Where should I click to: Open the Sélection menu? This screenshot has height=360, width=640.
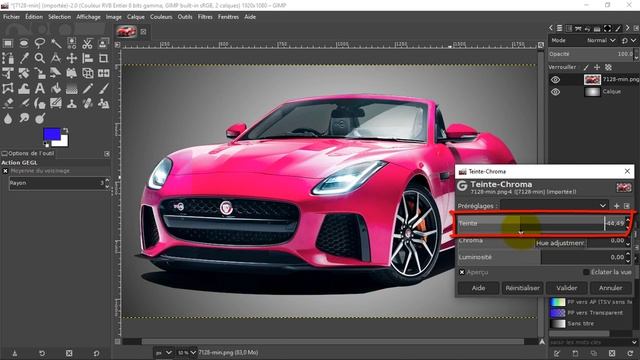(x=60, y=17)
